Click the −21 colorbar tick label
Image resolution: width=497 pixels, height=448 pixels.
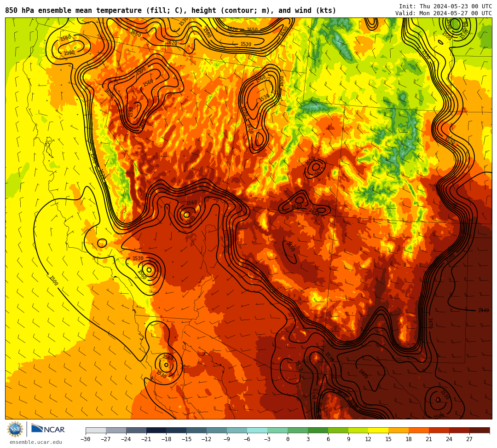pos(146,439)
